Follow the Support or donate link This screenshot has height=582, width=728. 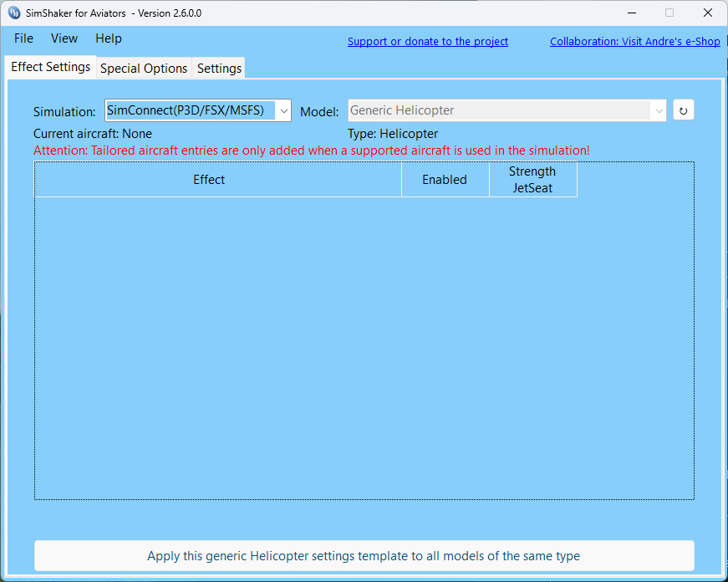click(x=427, y=42)
